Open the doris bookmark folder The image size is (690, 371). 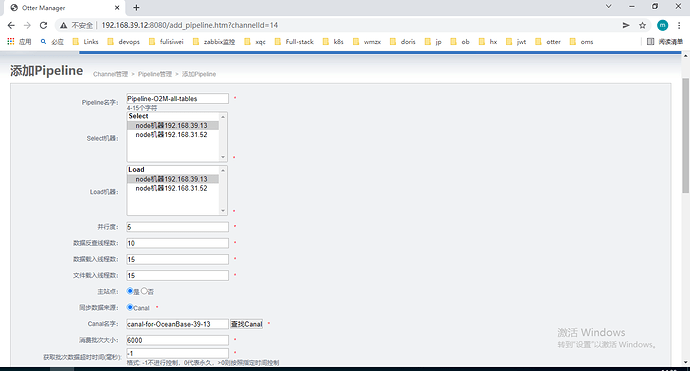tap(403, 42)
